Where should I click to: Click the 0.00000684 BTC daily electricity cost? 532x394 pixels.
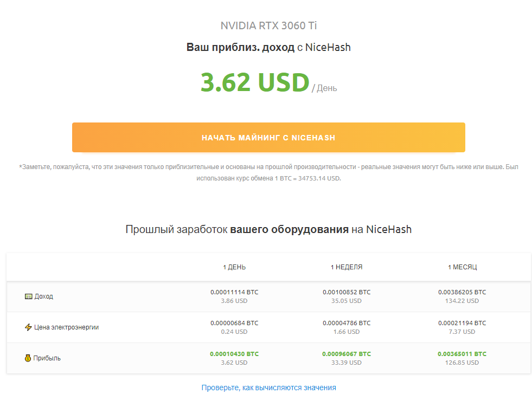pos(234,323)
